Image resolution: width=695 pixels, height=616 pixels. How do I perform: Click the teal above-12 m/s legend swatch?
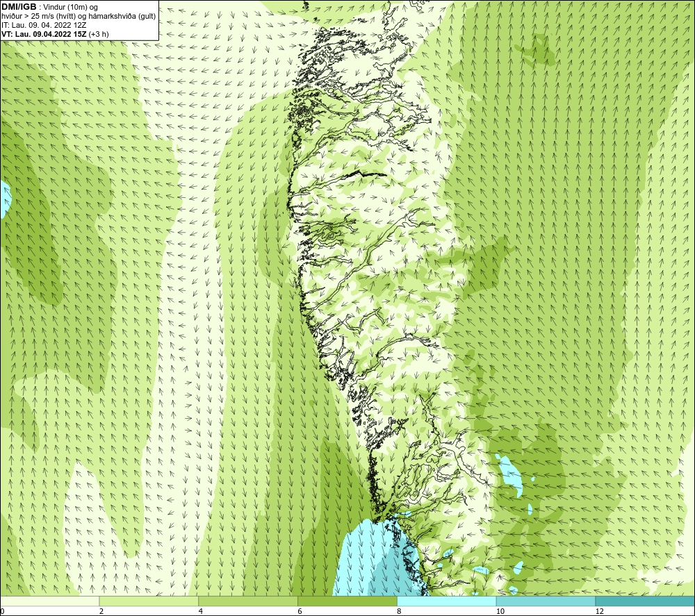point(646,601)
